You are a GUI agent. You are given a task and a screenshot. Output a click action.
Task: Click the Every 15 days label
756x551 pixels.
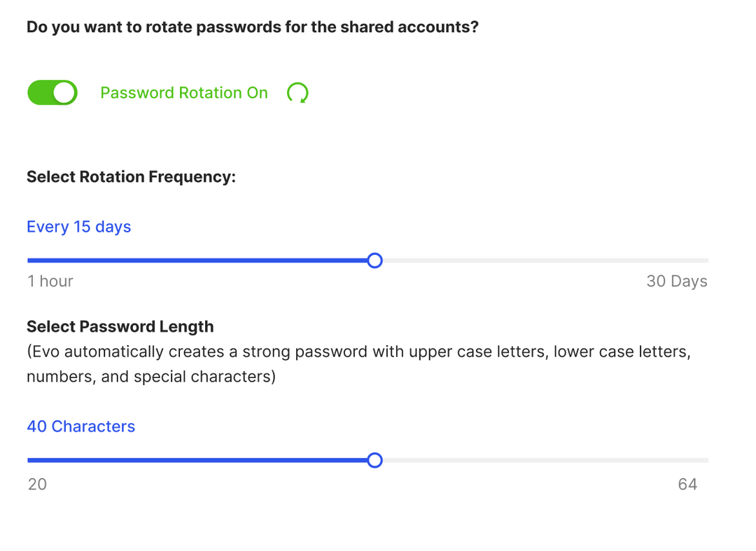78,226
